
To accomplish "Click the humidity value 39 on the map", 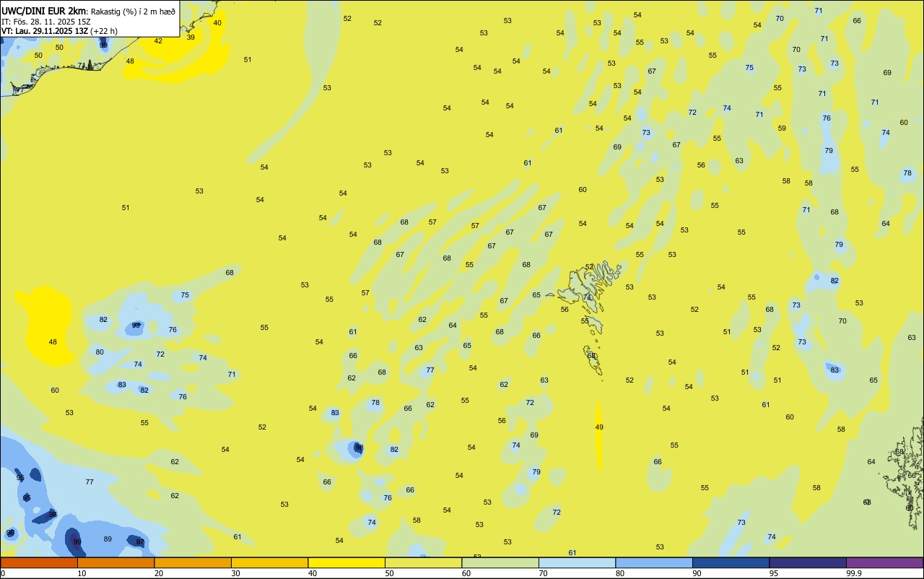I will [191, 37].
